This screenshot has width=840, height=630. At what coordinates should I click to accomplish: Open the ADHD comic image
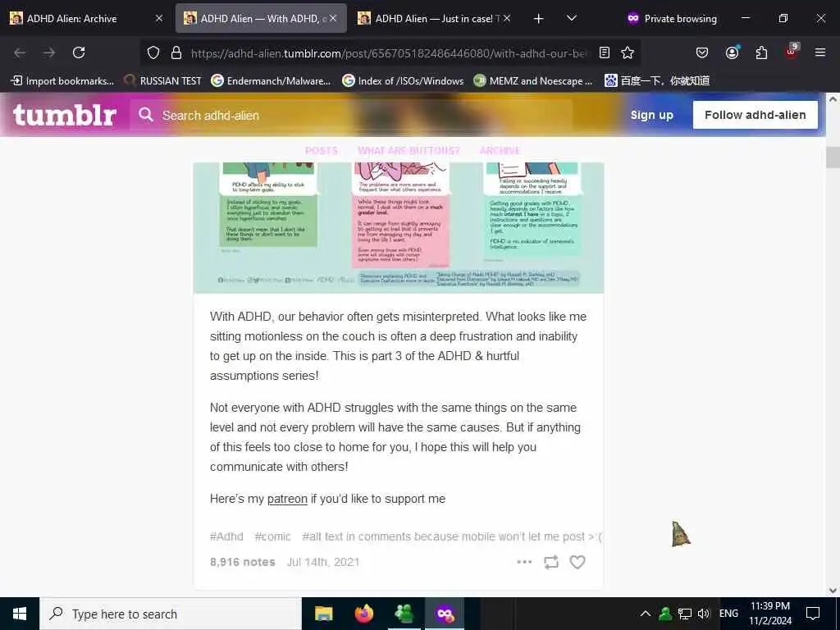pyautogui.click(x=398, y=227)
